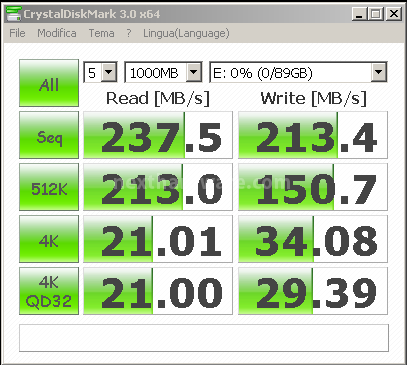407x365 pixels.
Task: Close the CrystalDiskMark window
Action: pos(394,14)
